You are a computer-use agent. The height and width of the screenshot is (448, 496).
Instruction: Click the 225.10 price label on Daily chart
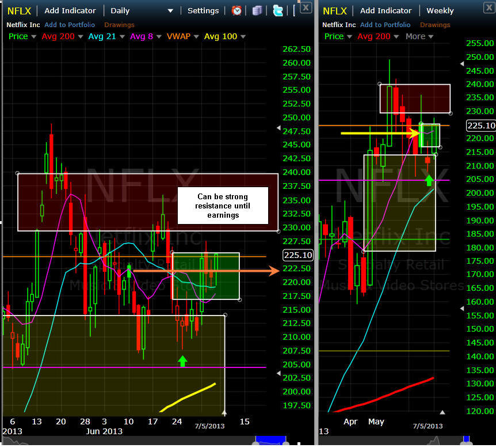coord(297,255)
